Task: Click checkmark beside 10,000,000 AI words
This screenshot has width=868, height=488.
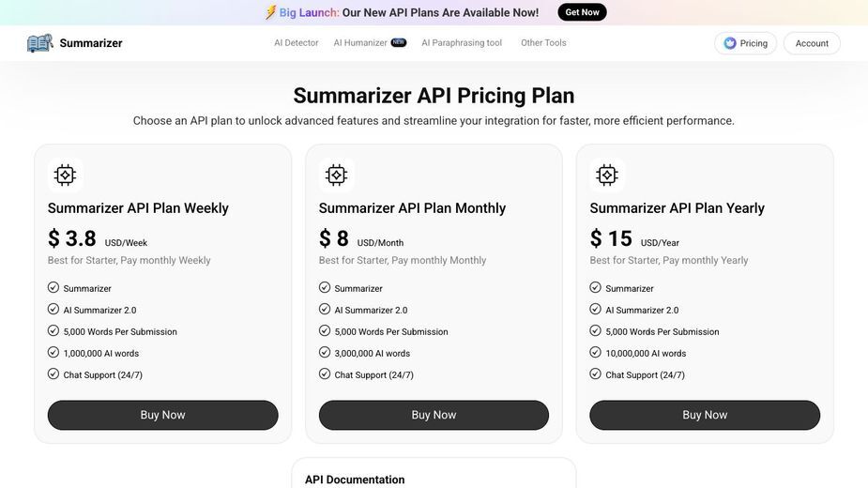Action: coord(595,352)
